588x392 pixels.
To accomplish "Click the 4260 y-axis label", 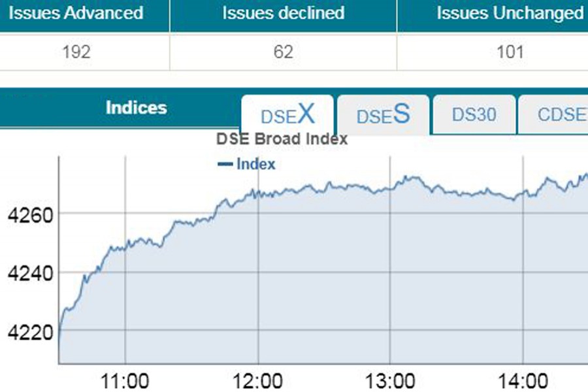I will [26, 214].
